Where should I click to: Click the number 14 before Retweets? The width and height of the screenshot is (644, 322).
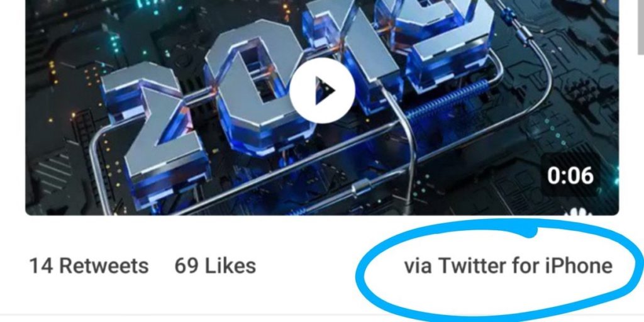click(41, 266)
